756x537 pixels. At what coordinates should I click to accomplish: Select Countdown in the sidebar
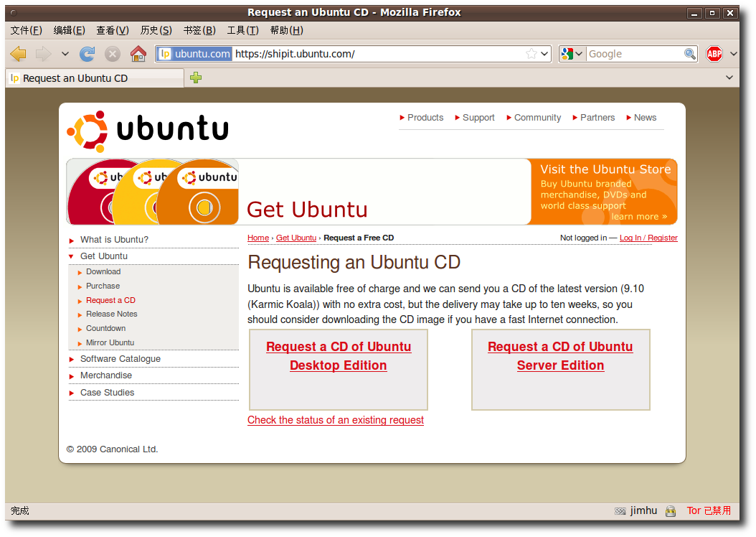[105, 329]
